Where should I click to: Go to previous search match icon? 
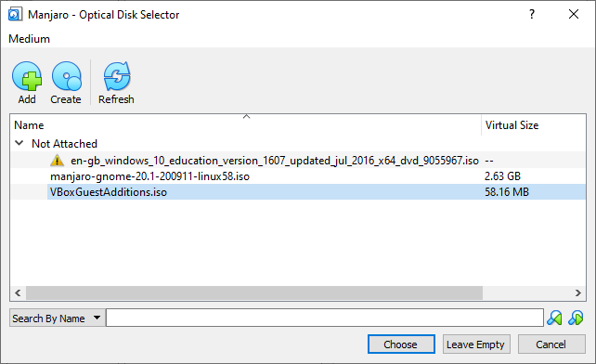pyautogui.click(x=554, y=318)
